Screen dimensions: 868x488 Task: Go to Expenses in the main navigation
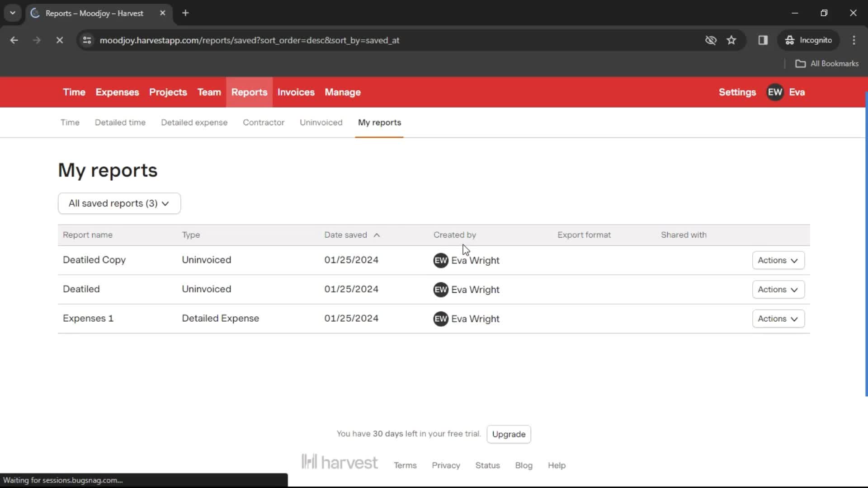tap(117, 92)
